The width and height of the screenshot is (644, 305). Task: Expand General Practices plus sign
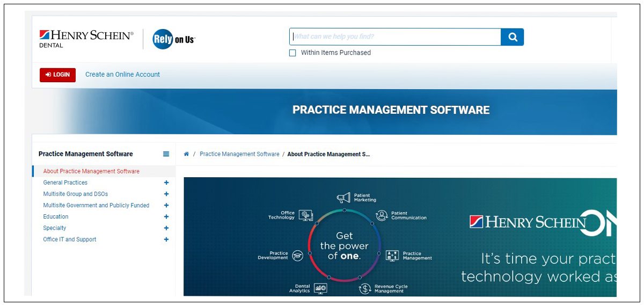[166, 183]
